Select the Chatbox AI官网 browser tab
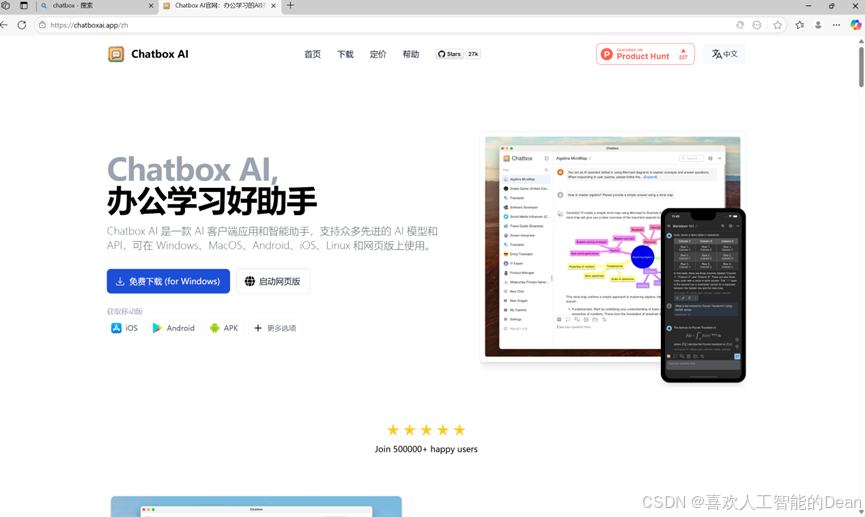865x517 pixels. click(x=220, y=6)
